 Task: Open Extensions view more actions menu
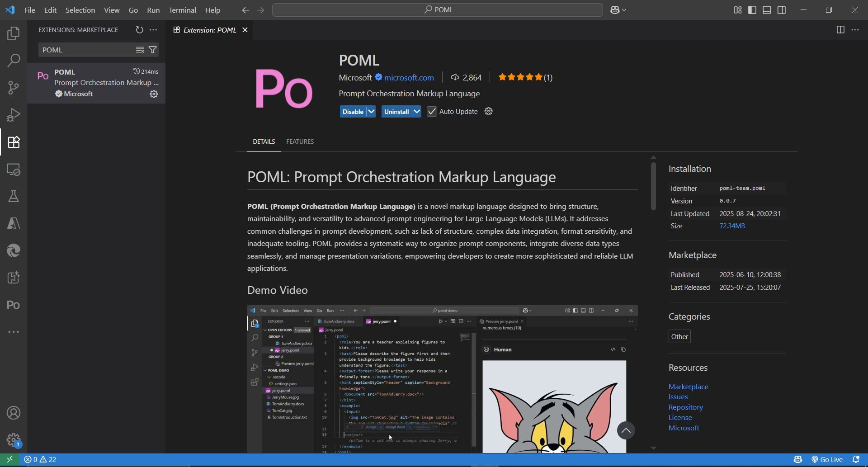(153, 30)
